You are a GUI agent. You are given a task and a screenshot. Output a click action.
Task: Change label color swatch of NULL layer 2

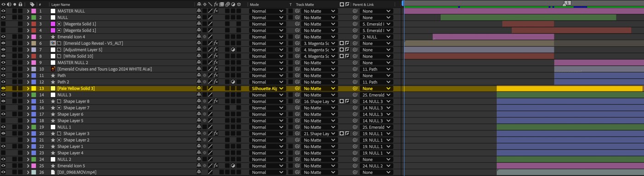pos(34,18)
